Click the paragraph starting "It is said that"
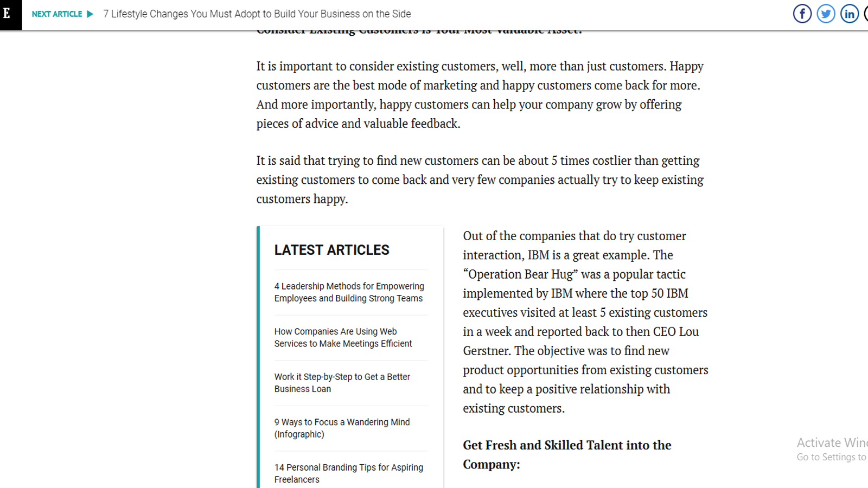 (480, 179)
